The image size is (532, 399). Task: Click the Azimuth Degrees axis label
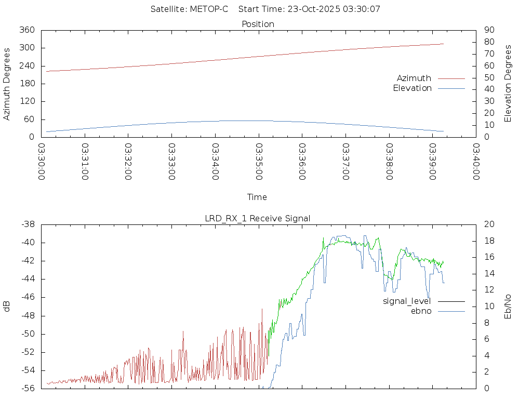point(7,84)
